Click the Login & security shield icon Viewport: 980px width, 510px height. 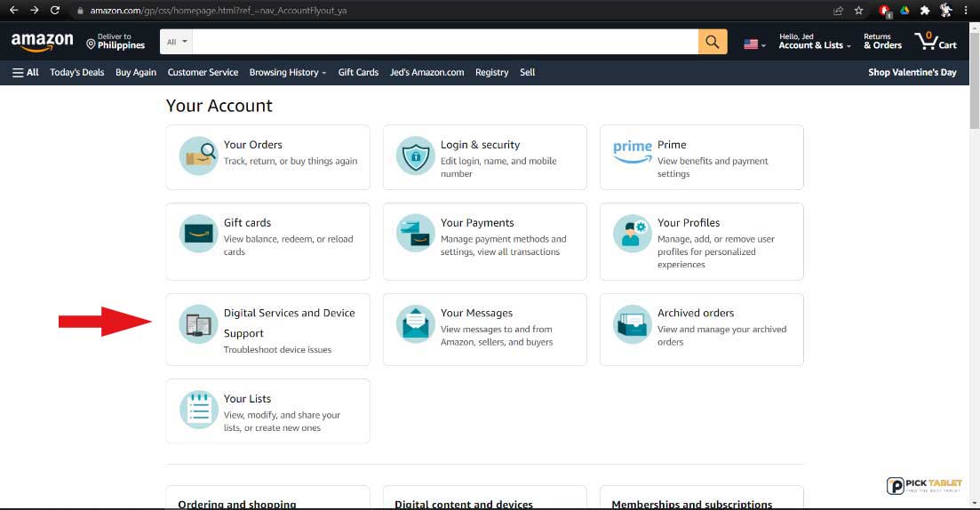(x=416, y=155)
